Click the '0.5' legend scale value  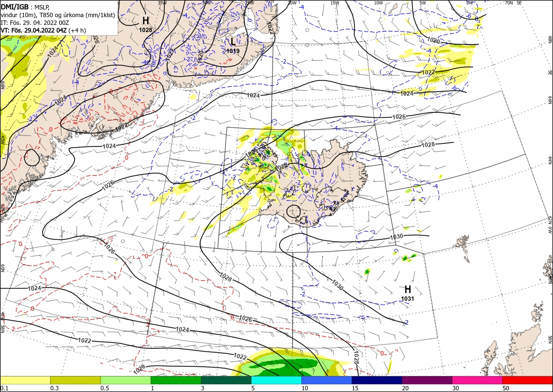point(105,388)
